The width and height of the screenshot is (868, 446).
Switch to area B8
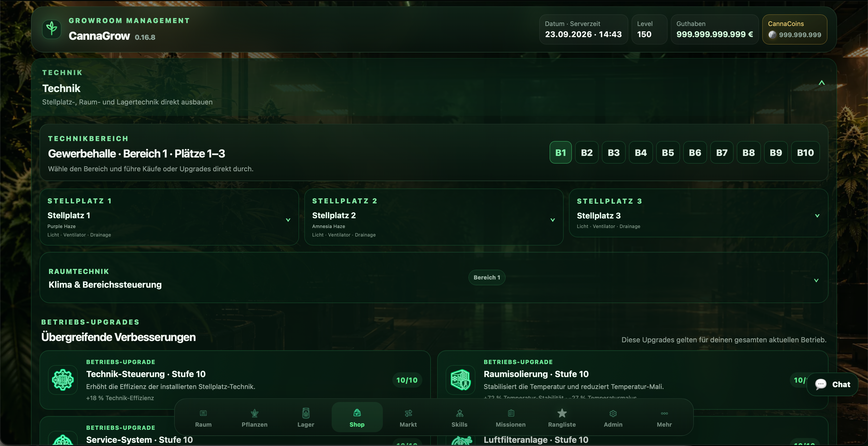(x=748, y=152)
